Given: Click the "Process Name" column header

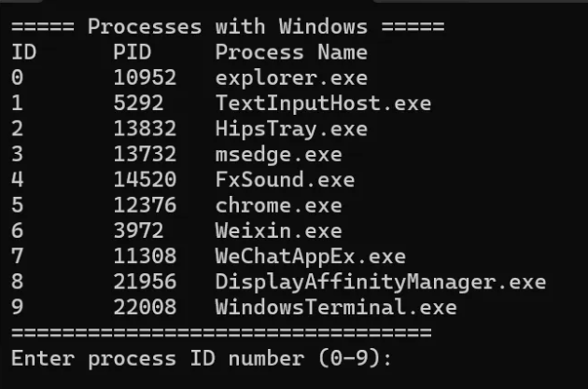Looking at the screenshot, I should (291, 52).
